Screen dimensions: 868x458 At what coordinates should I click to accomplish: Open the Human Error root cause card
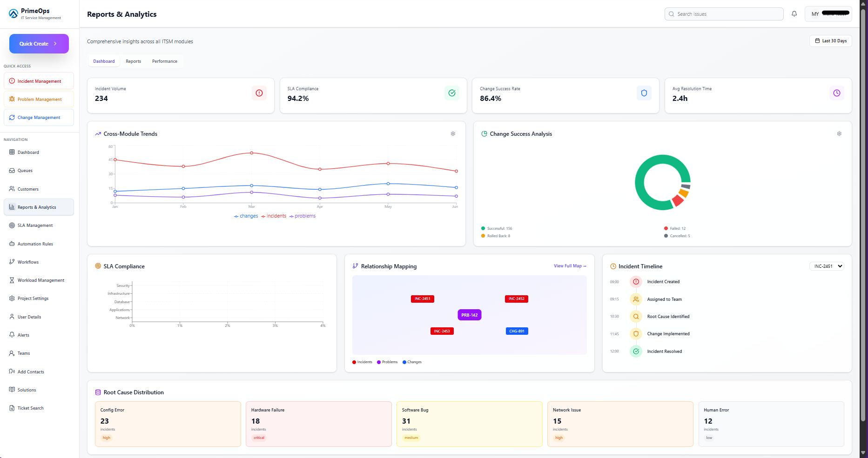pos(771,424)
